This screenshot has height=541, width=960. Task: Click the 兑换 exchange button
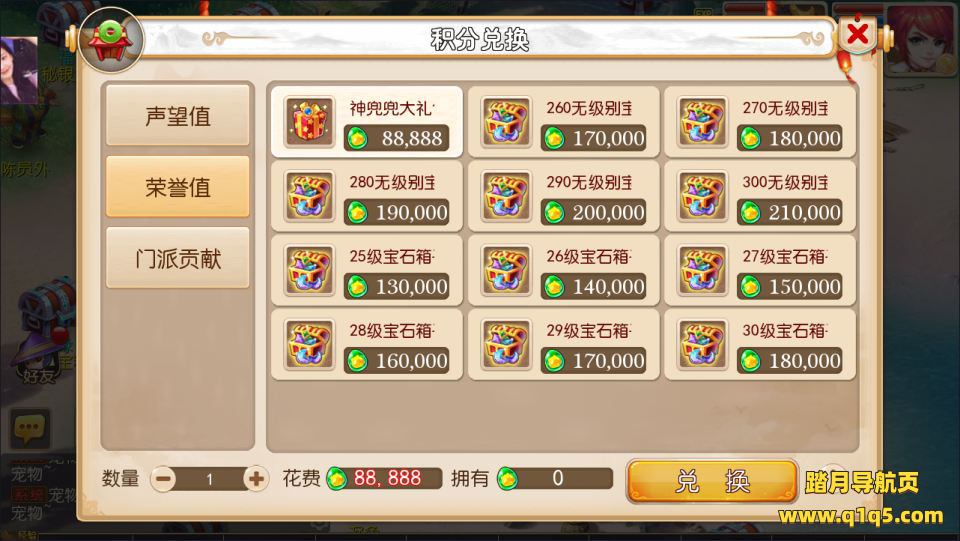click(x=712, y=481)
